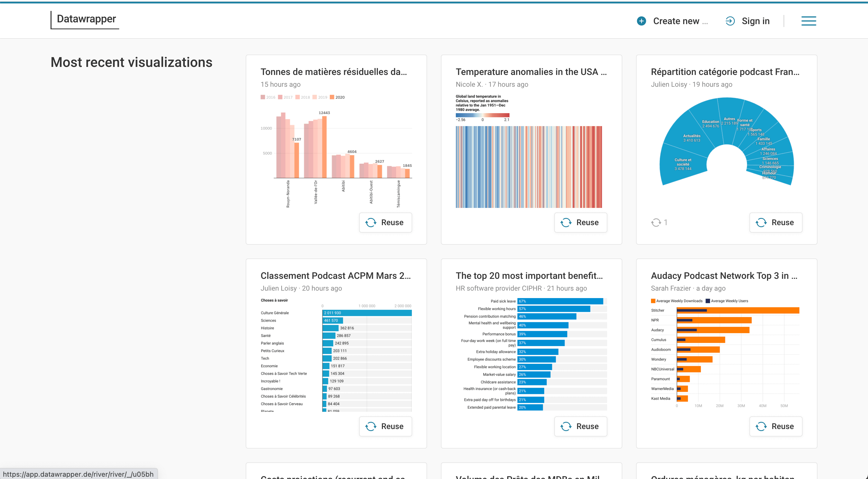The width and height of the screenshot is (868, 479).
Task: Click Reuse icon on Classement Podcast card
Action: pyautogui.click(x=371, y=426)
